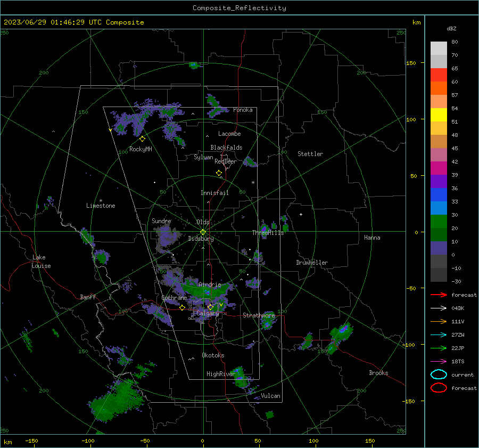This screenshot has width=479, height=448.
Task: Click the HighRiver town label
Action: 220,374
